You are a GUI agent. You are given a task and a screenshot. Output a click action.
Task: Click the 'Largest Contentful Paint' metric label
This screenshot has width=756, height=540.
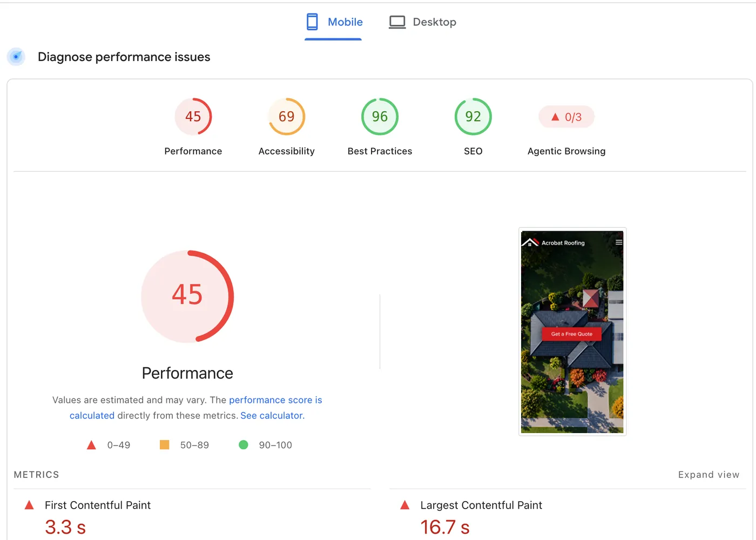tap(481, 505)
